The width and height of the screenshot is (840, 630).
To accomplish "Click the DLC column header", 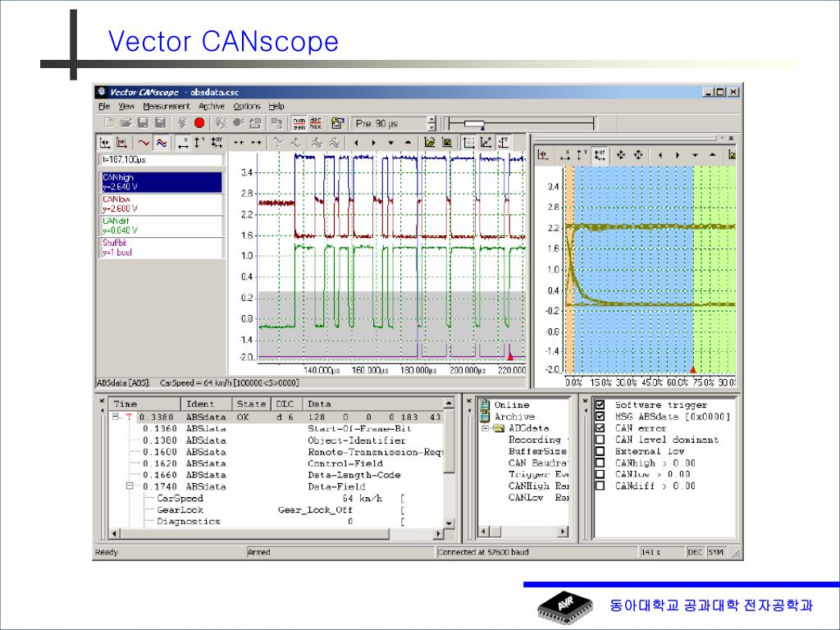I will pos(286,404).
